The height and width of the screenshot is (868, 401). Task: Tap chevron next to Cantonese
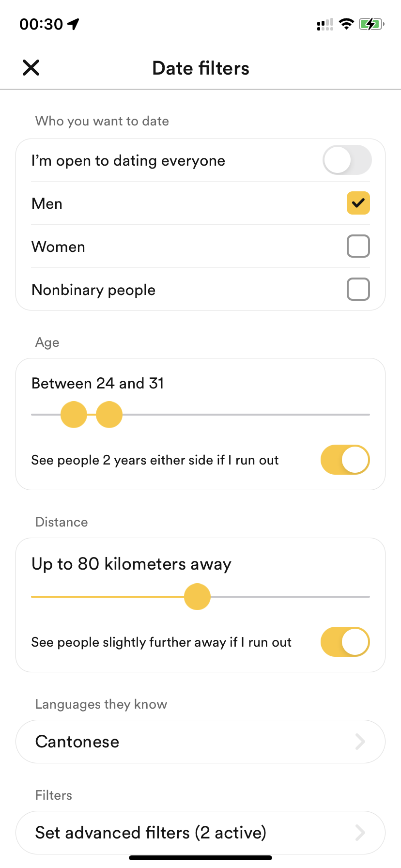(x=360, y=742)
